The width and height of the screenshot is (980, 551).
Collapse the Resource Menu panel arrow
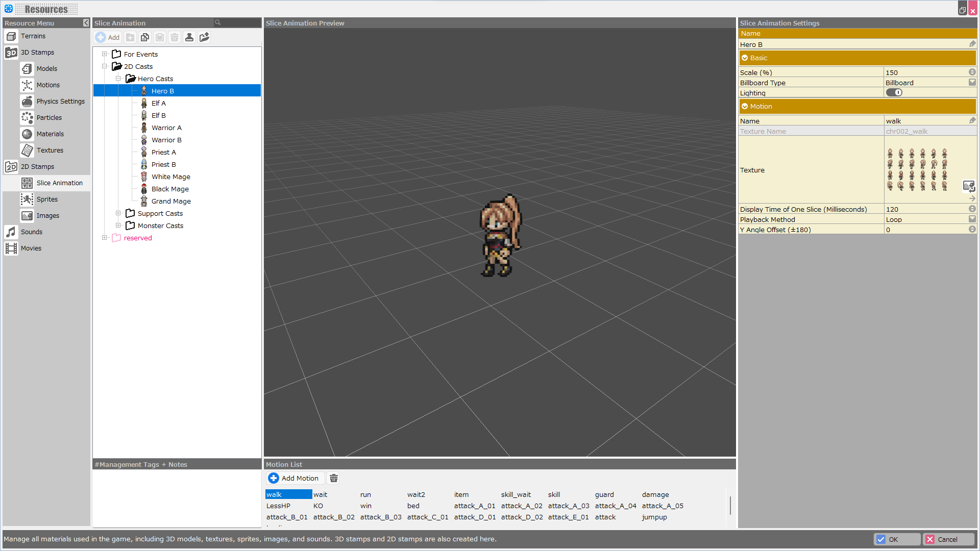86,23
